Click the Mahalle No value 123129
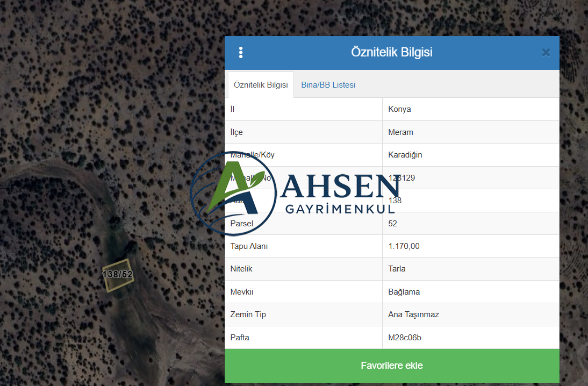The image size is (588, 386). click(401, 178)
